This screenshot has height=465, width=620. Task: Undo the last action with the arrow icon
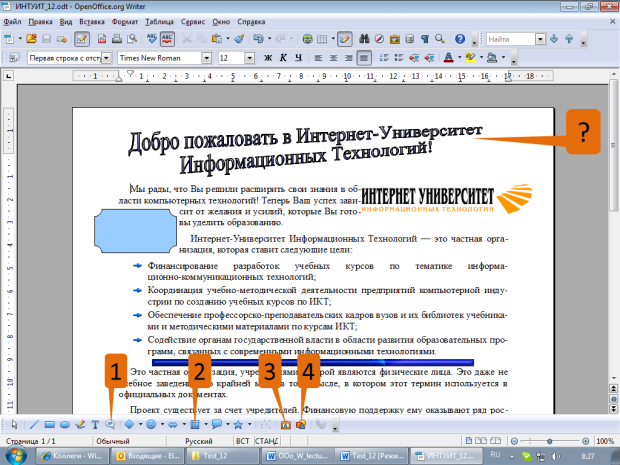coord(258,39)
